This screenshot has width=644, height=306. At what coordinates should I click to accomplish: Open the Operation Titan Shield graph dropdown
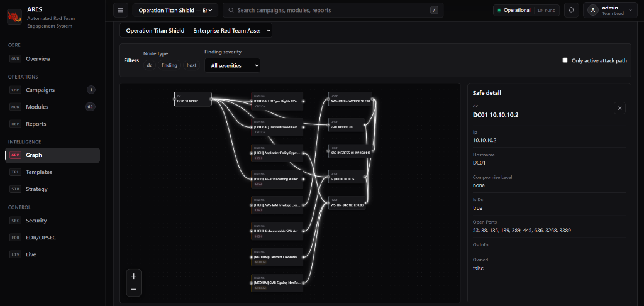196,30
